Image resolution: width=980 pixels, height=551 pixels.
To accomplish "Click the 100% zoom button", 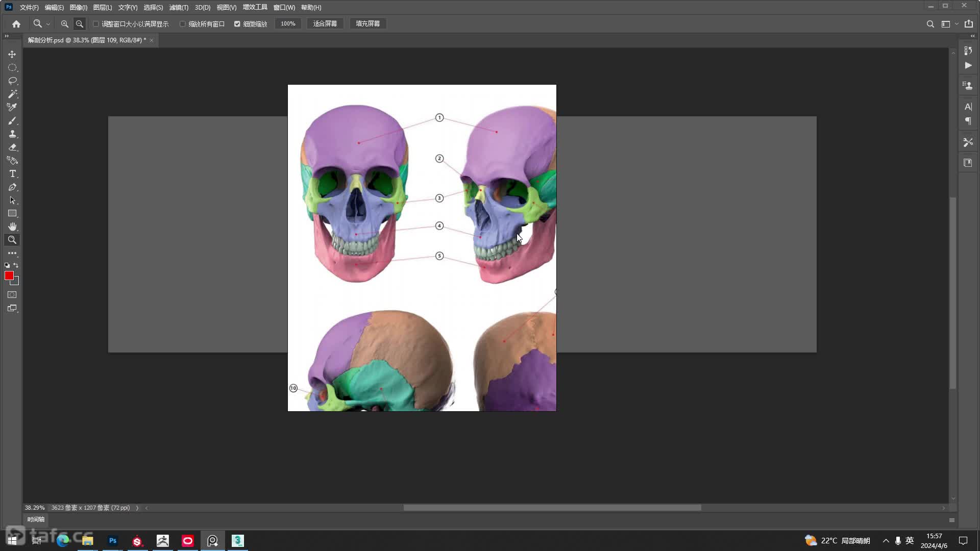I will tap(288, 24).
